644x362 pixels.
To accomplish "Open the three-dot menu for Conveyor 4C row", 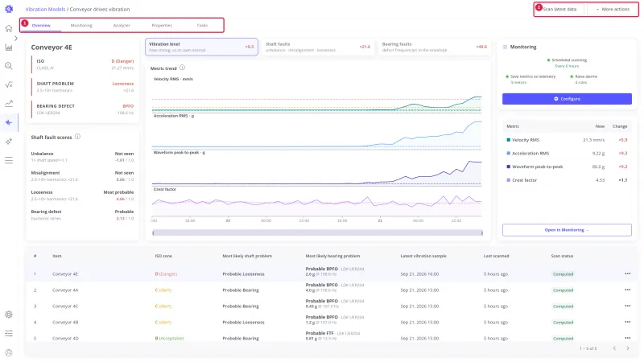I will click(x=627, y=306).
